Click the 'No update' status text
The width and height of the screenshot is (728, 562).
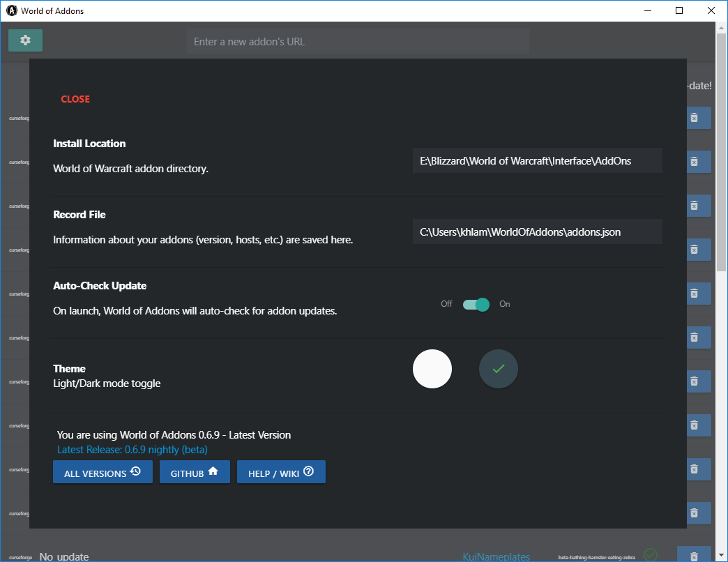coord(64,556)
